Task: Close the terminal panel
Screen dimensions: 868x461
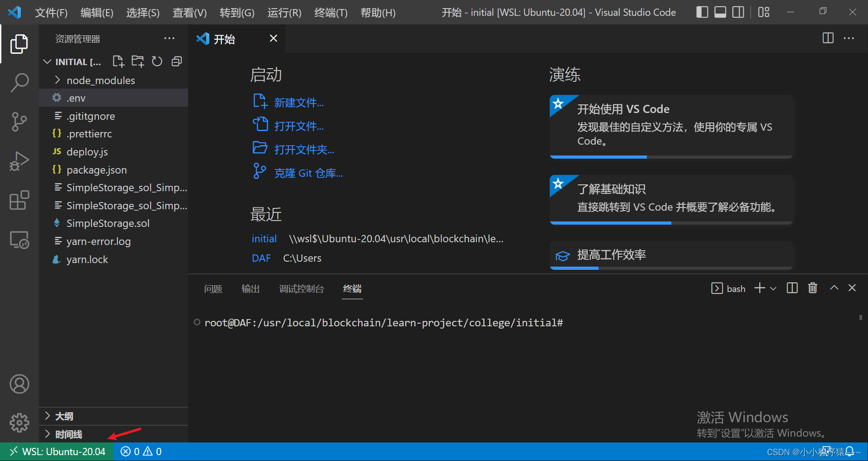Action: (x=852, y=288)
